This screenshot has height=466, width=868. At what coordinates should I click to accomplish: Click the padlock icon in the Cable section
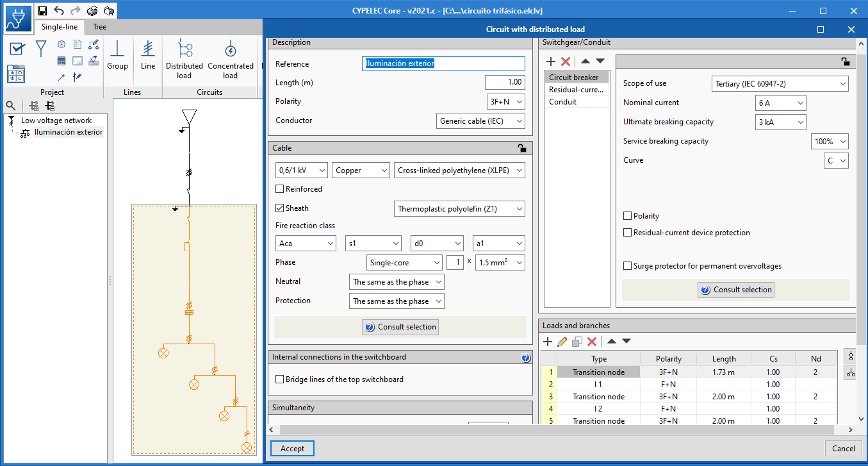[x=522, y=148]
